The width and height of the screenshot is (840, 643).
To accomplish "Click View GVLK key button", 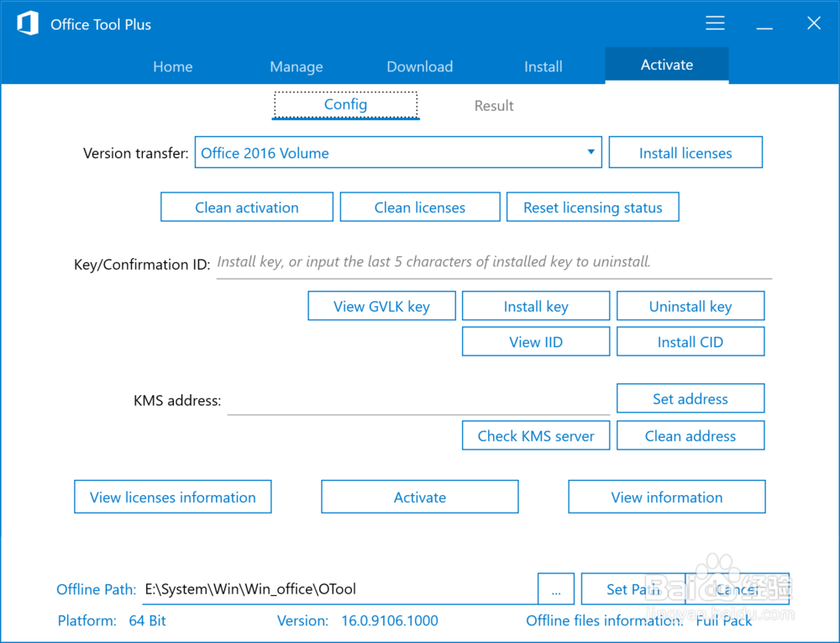I will [x=381, y=306].
